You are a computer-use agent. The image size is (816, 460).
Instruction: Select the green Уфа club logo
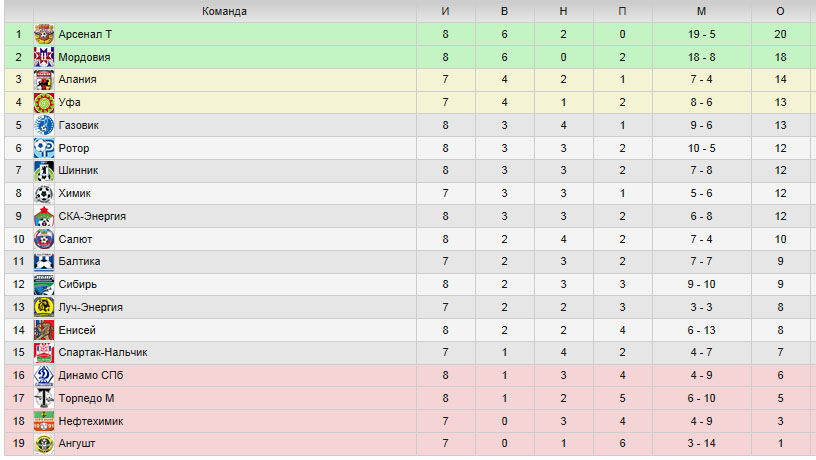point(44,103)
